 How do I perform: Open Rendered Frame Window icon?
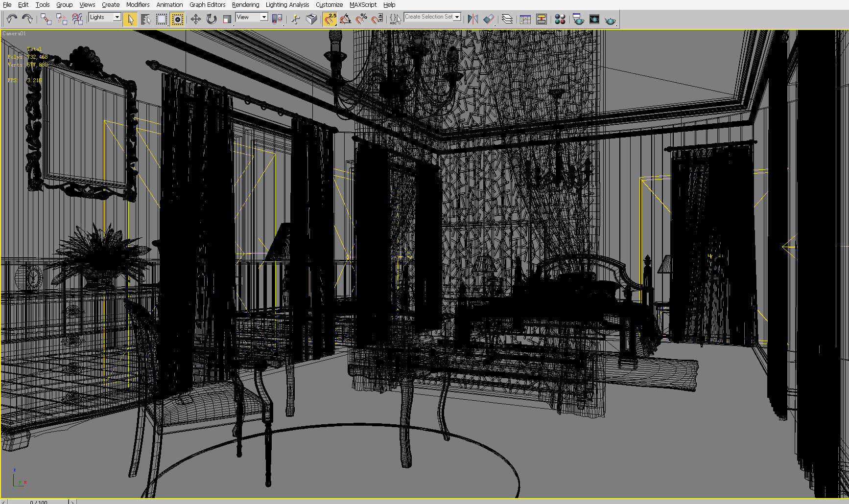pyautogui.click(x=594, y=19)
